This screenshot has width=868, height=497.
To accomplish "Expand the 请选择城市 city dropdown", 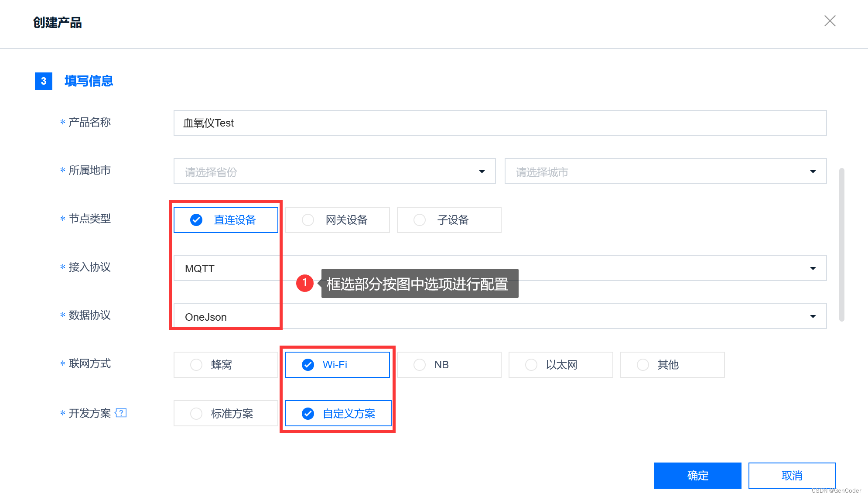I will (x=665, y=171).
